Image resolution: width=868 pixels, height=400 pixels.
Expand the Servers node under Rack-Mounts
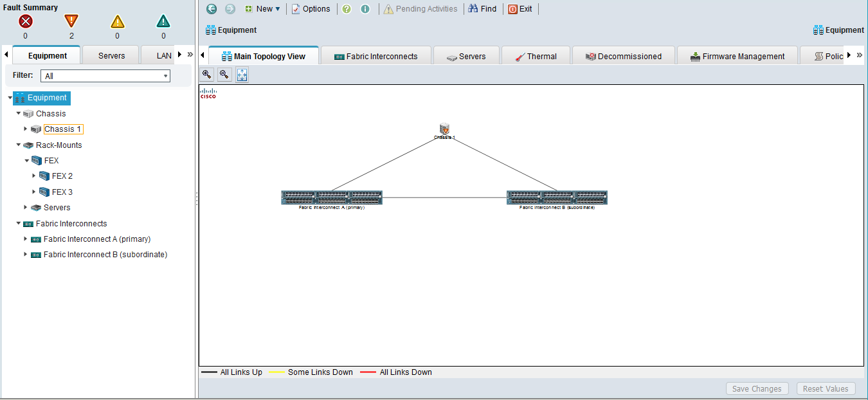(26, 207)
